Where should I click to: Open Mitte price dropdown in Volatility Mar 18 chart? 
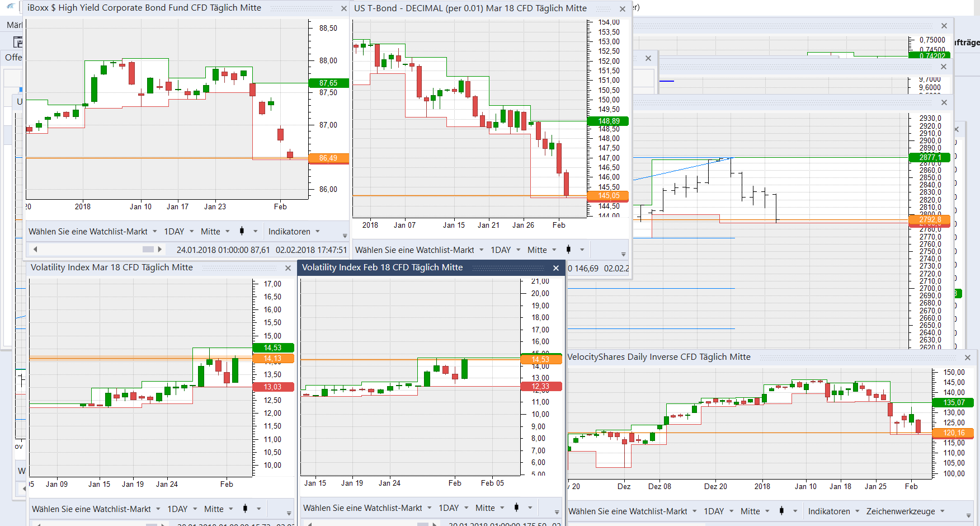218,509
